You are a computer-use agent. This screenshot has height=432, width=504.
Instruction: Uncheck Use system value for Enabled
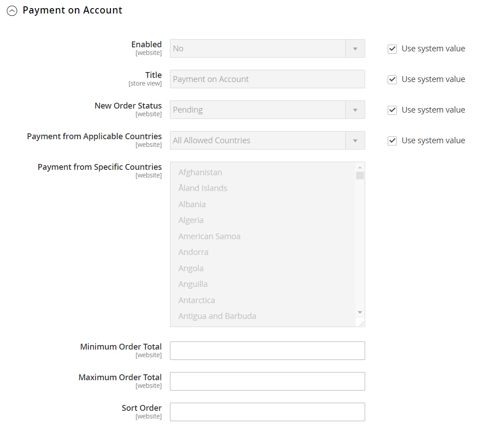pyautogui.click(x=392, y=48)
